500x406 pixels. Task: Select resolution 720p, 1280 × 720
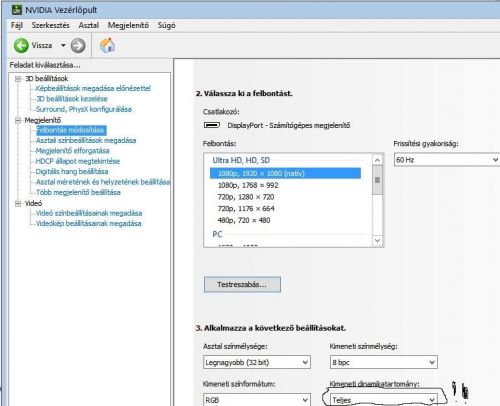click(x=246, y=197)
